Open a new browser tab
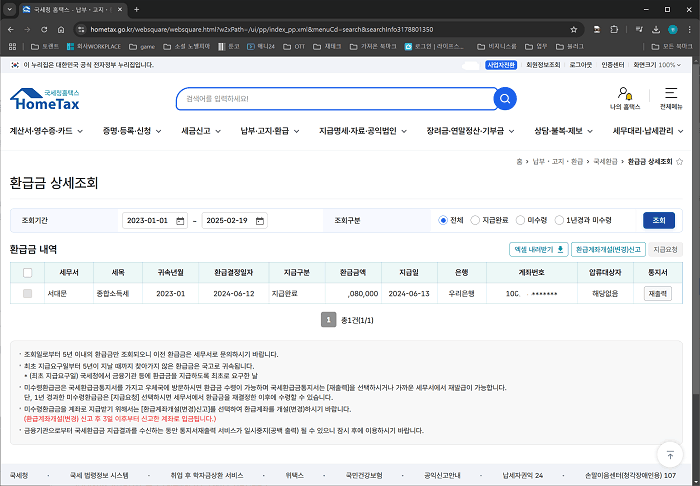This screenshot has height=486, width=700. [137, 9]
